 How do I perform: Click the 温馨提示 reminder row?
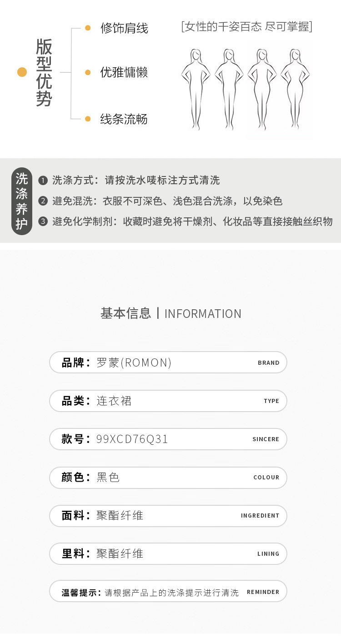pos(168,592)
